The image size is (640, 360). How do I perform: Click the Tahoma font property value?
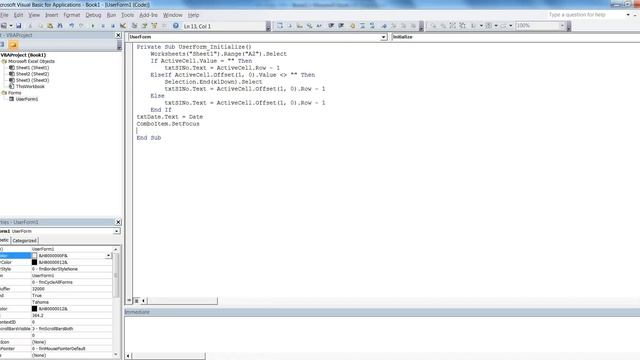coord(40,302)
